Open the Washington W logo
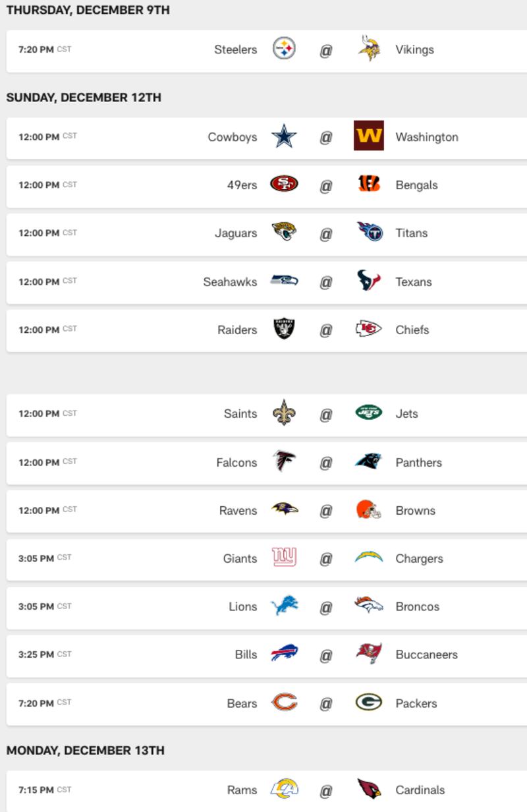The image size is (527, 812). coord(369,136)
